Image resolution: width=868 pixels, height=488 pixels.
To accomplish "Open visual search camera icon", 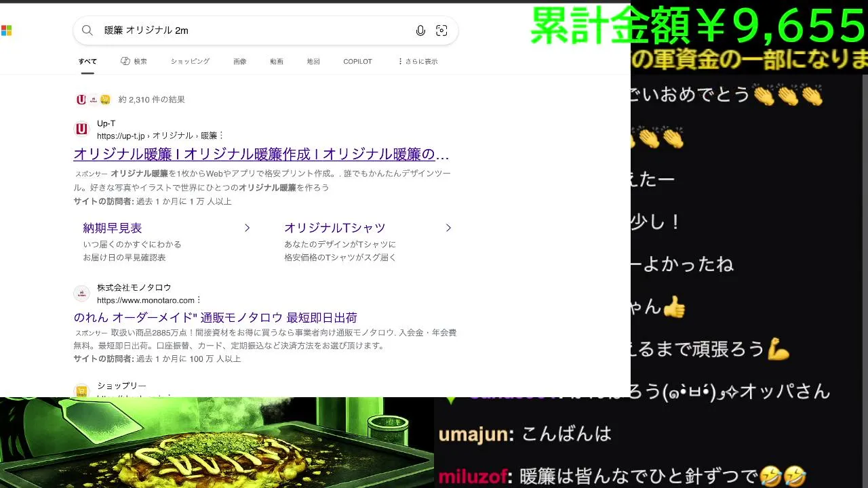I will (441, 30).
